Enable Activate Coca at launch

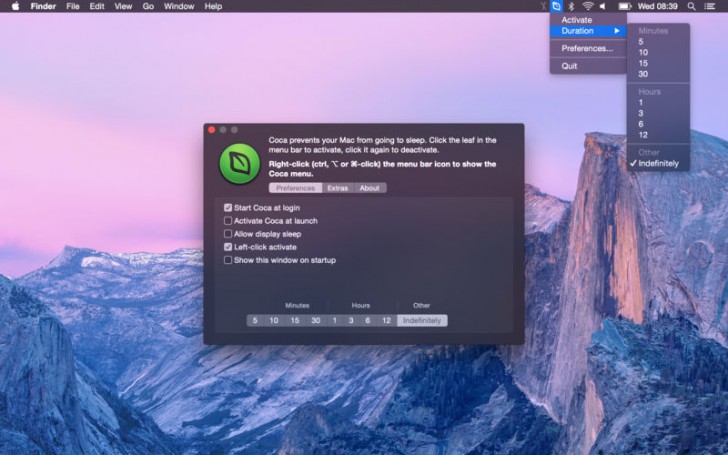click(228, 221)
